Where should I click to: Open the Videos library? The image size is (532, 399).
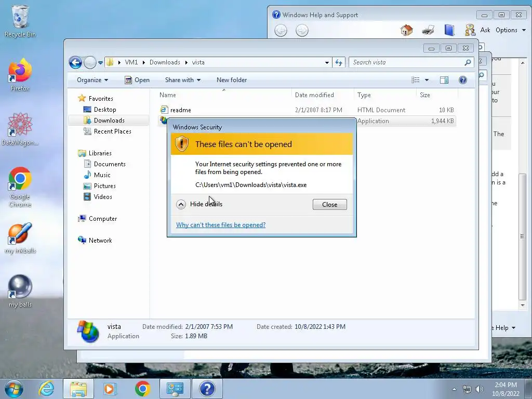[x=103, y=197]
